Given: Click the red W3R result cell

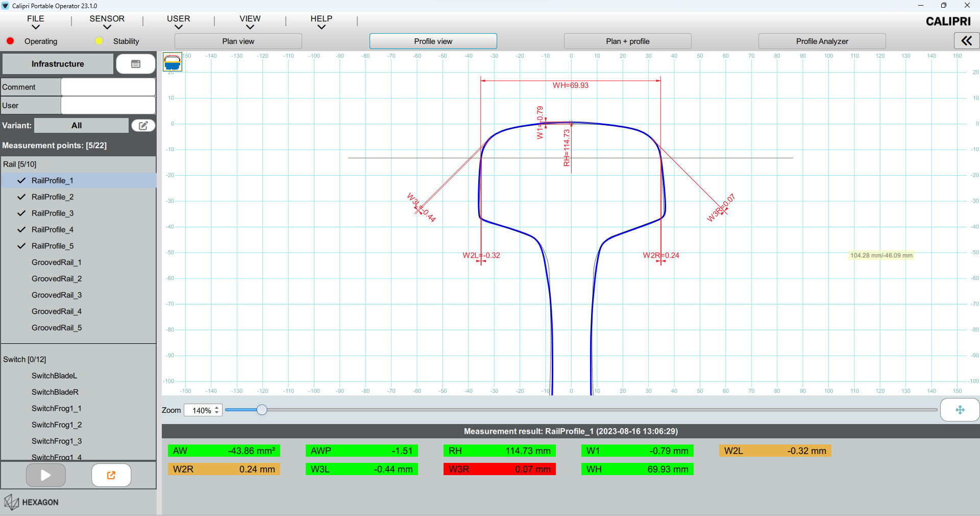Looking at the screenshot, I should tap(499, 469).
